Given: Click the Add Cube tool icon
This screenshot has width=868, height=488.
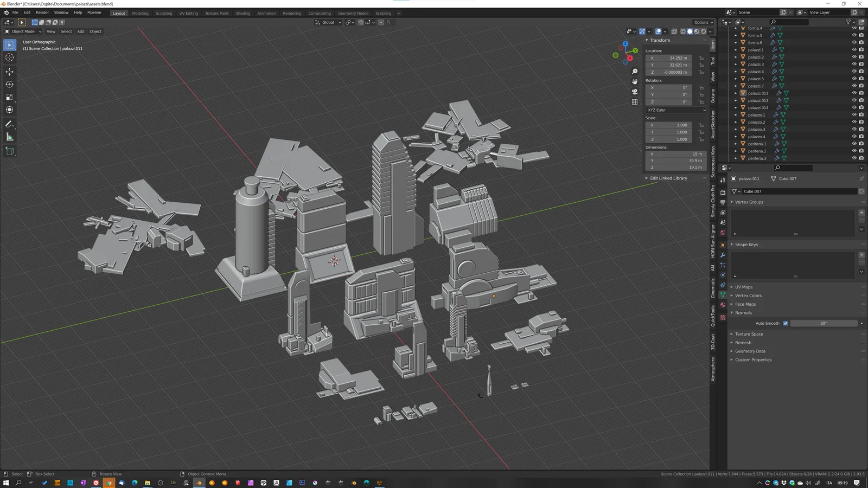Looking at the screenshot, I should tap(10, 151).
